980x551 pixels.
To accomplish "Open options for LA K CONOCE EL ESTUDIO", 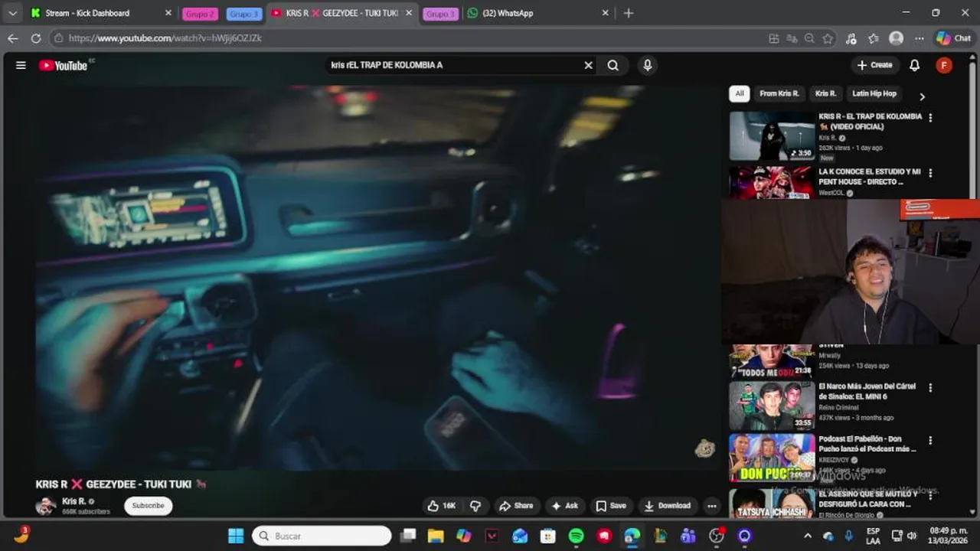I will point(930,173).
